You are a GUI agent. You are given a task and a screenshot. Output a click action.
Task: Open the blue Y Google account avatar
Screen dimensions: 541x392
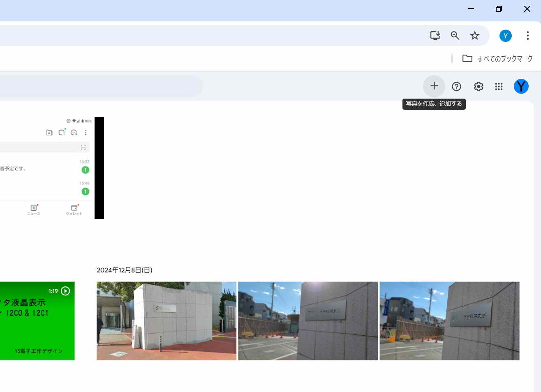click(x=521, y=86)
